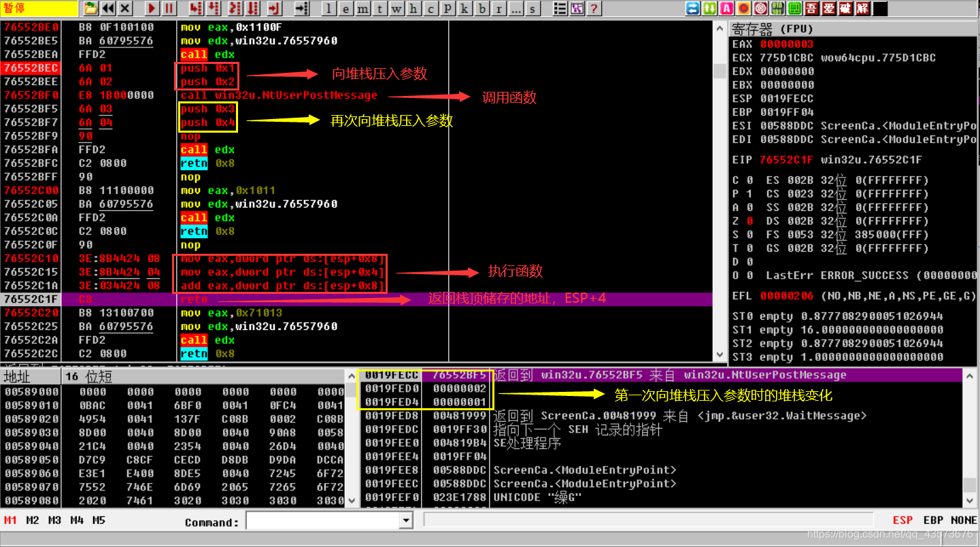This screenshot has width=980, height=547.
Task: Select the M1 memory button
Action: coord(11,520)
